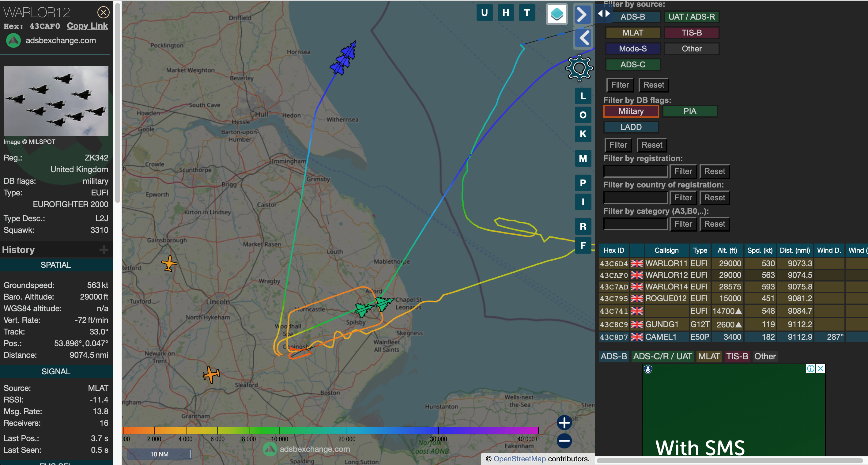
Task: Click the OpenStreetMap attribution link
Action: click(519, 459)
